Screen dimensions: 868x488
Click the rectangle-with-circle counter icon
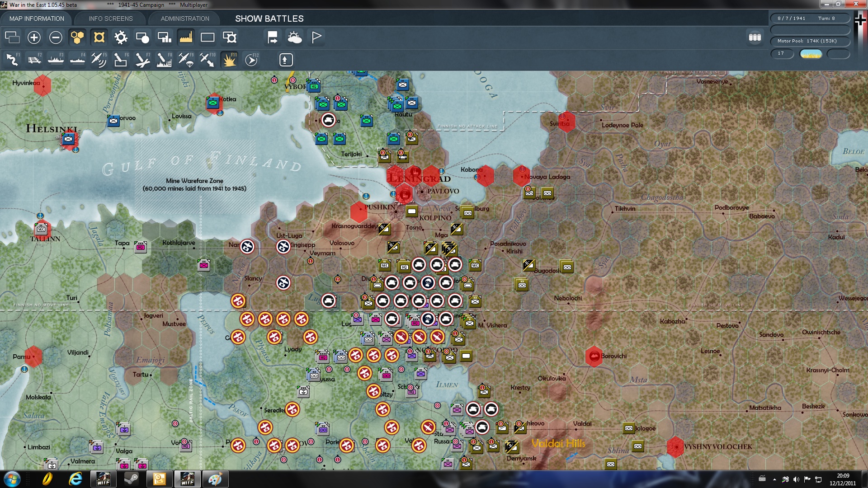142,38
